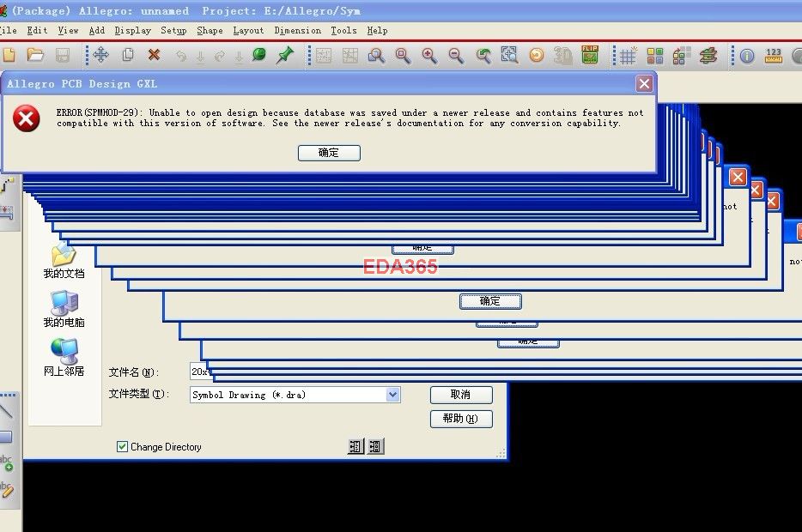Click the fully visible 确定 button on a background error dialog
Viewport: 802px width, 532px height.
pyautogui.click(x=490, y=301)
